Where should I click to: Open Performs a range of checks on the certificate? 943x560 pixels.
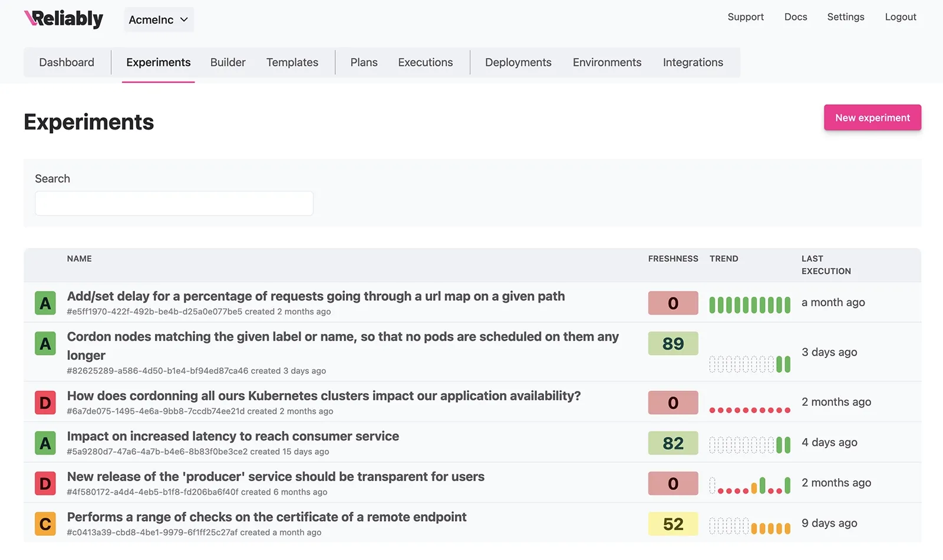(267, 517)
